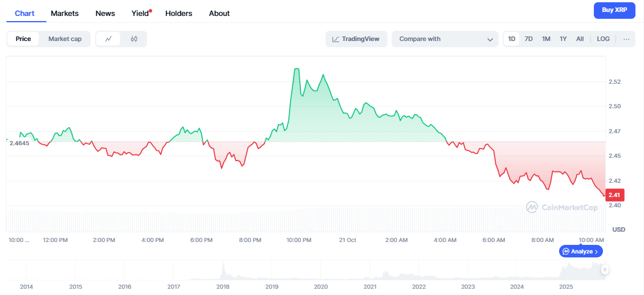Select 7D time range
The width and height of the screenshot is (644, 295).
[x=528, y=39]
